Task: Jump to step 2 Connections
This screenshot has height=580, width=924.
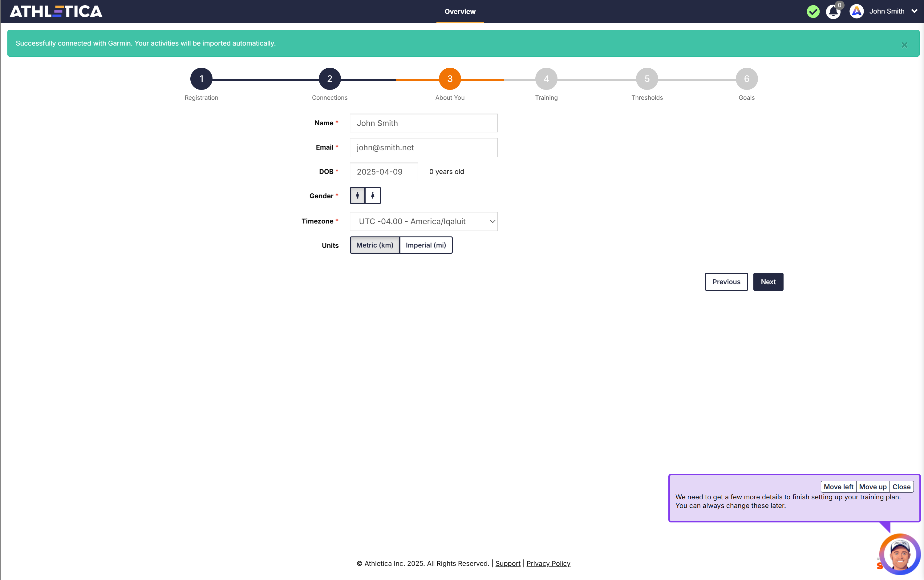Action: pos(330,79)
